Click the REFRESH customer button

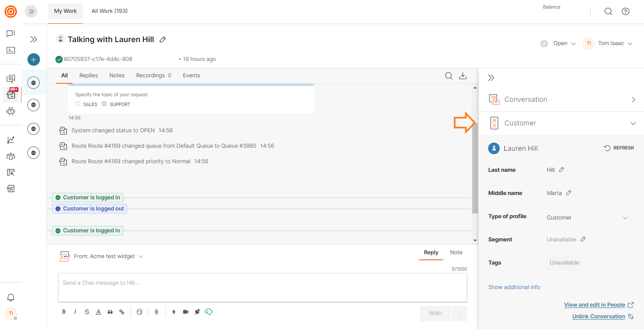click(619, 148)
